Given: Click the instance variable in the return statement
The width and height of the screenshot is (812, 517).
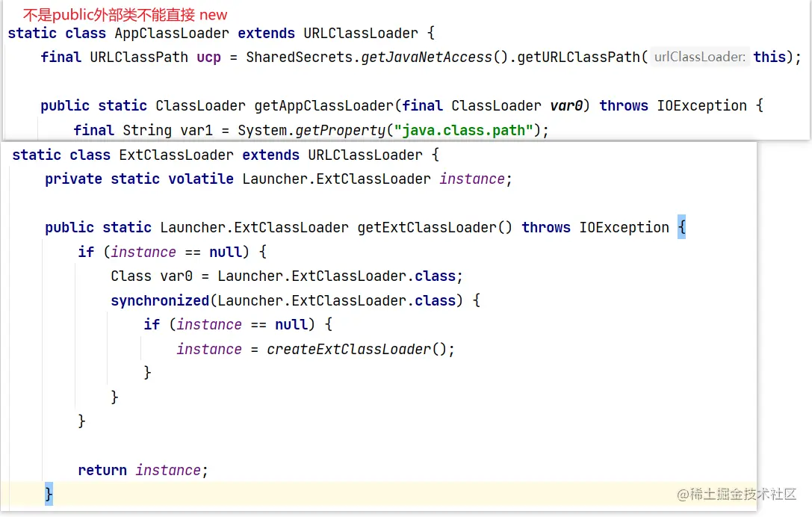Looking at the screenshot, I should (x=168, y=471).
